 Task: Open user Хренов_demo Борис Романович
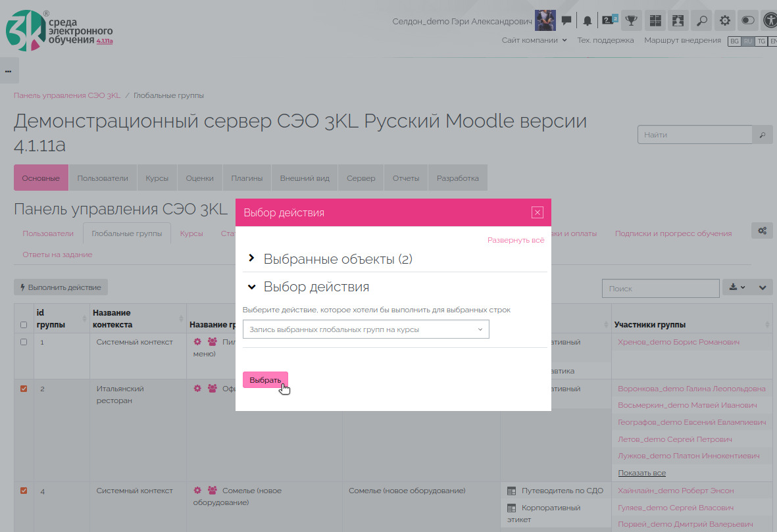coord(678,342)
